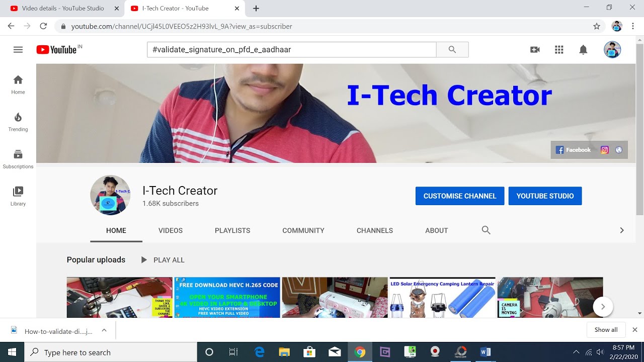This screenshot has width=644, height=362.
Task: Open Library in the sidebar
Action: pos(18,196)
